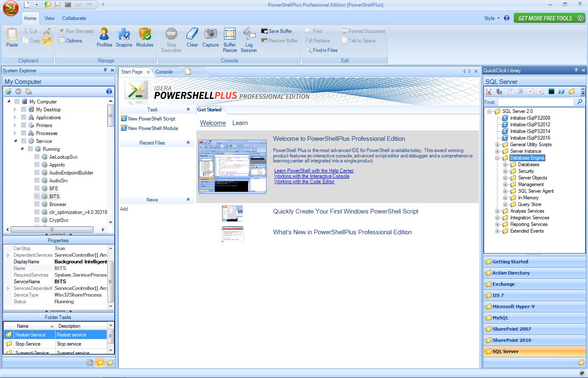Toggle the checkbox next to BITS service
This screenshot has width=588, height=378.
pyautogui.click(x=36, y=196)
